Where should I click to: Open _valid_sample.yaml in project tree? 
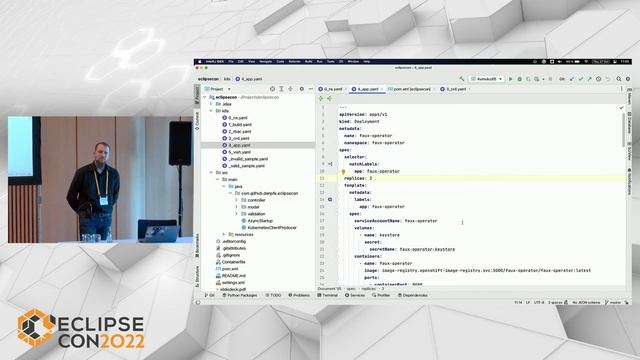tap(244, 166)
